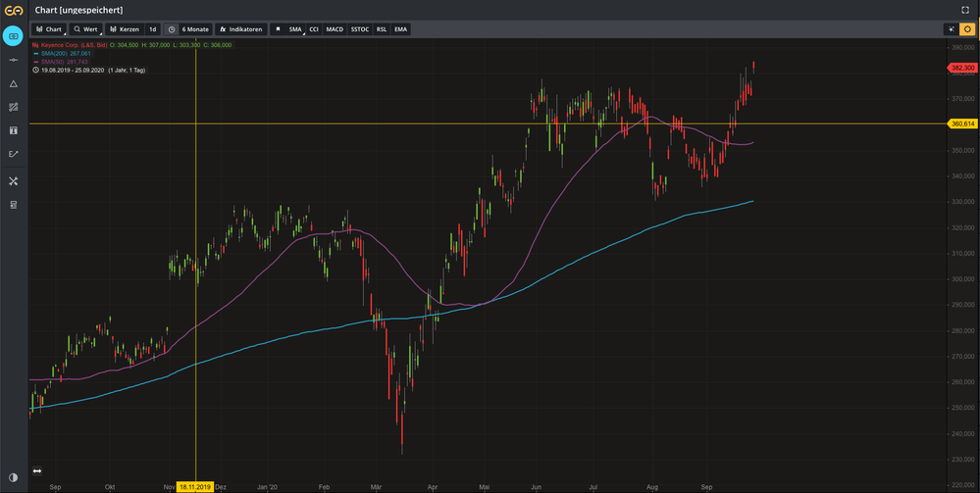
Task: Select the trend arrow drawing tool
Action: point(14,154)
